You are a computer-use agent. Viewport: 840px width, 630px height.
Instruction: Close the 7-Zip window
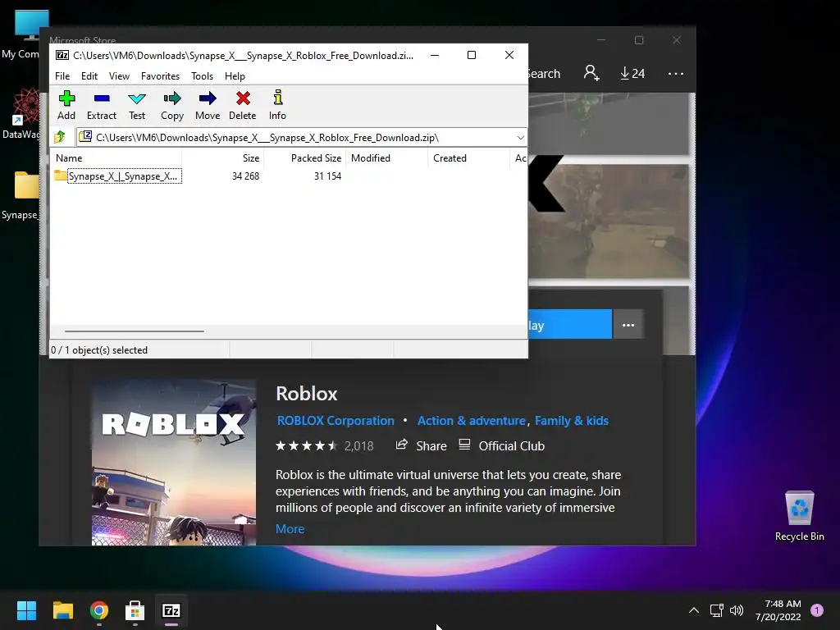(509, 55)
